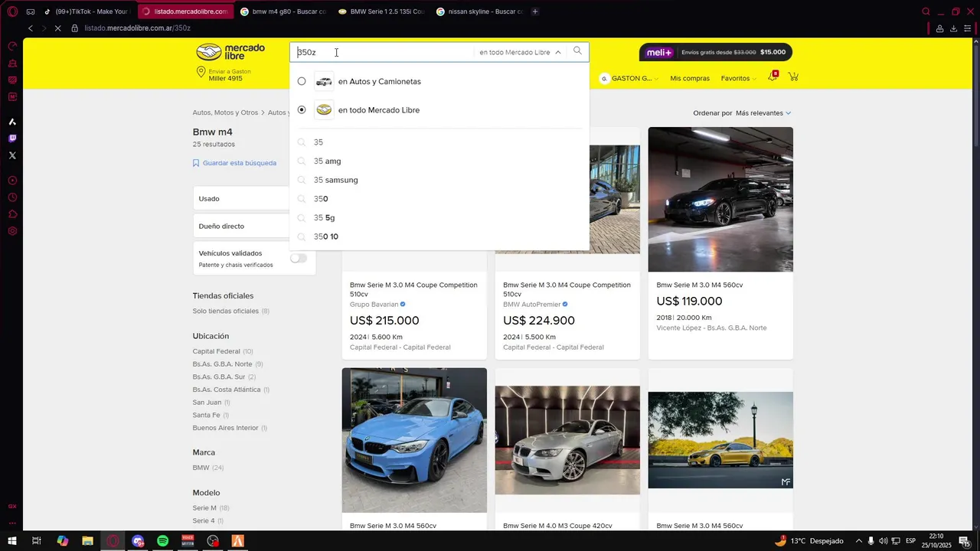
Task: Toggle the Vehículos validados switch
Action: click(x=299, y=258)
